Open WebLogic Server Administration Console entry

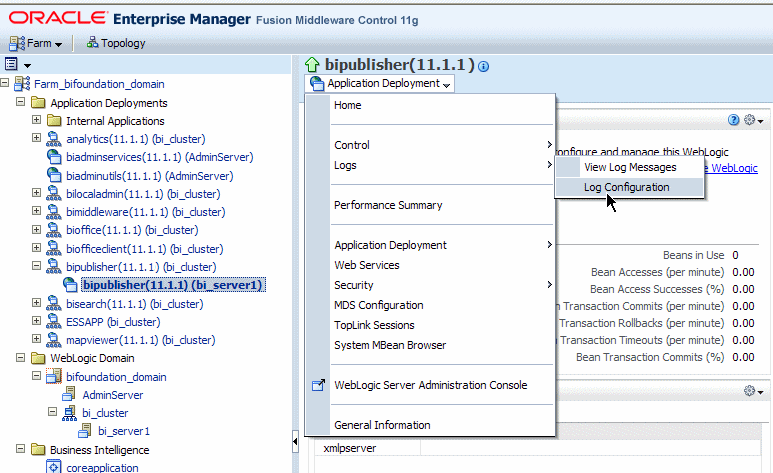430,385
